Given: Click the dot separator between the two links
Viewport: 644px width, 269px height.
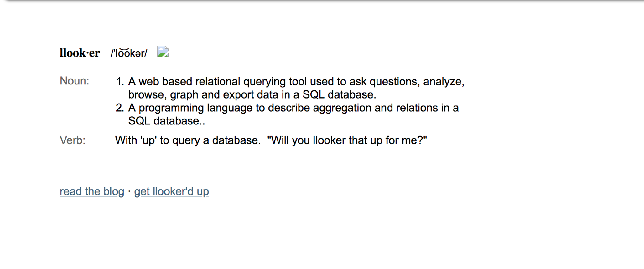Looking at the screenshot, I should coord(129,191).
